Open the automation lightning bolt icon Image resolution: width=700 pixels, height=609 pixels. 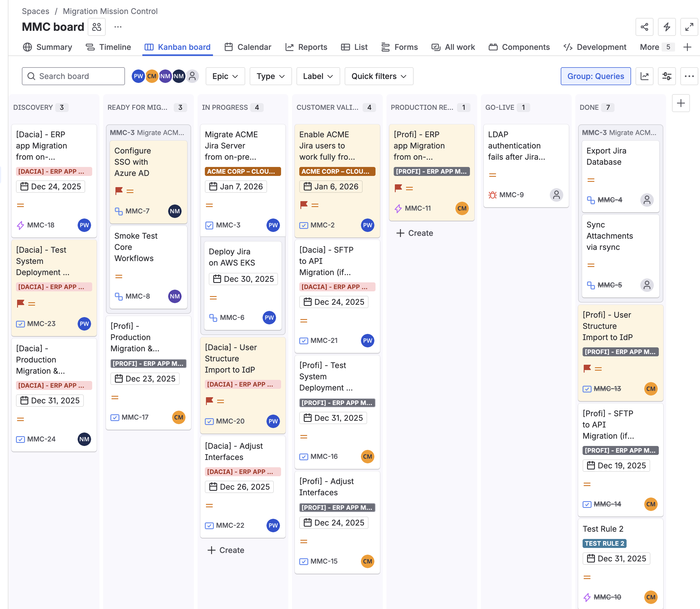click(x=666, y=27)
